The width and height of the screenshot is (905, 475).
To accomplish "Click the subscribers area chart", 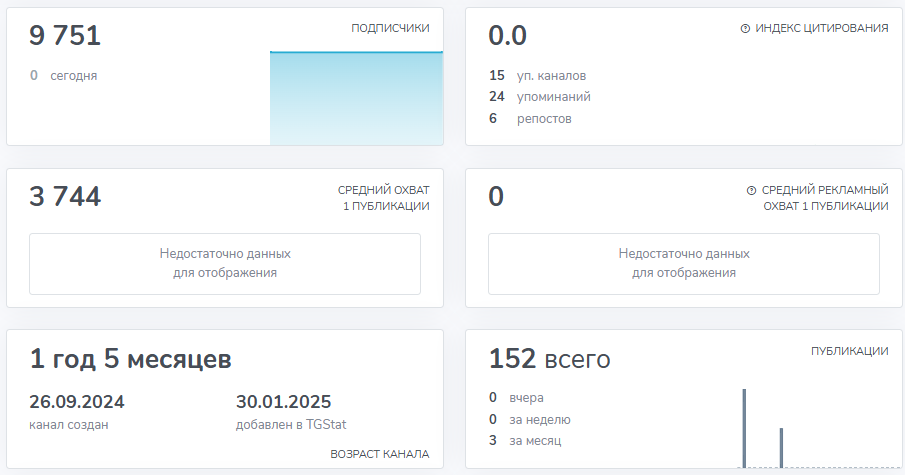I will click(357, 98).
